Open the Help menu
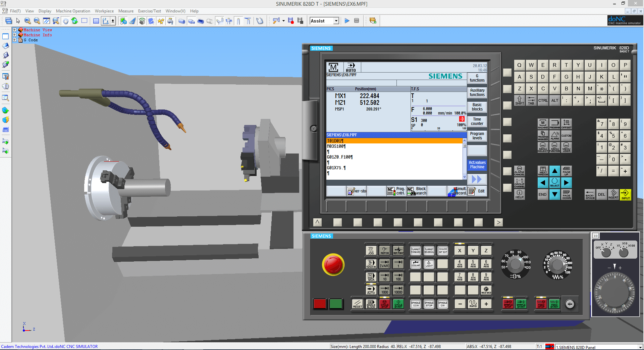This screenshot has width=644, height=350. pyautogui.click(x=194, y=11)
